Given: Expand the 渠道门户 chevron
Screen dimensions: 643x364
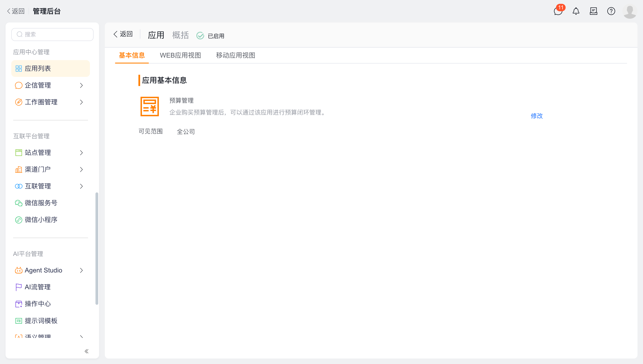Looking at the screenshot, I should [81, 169].
